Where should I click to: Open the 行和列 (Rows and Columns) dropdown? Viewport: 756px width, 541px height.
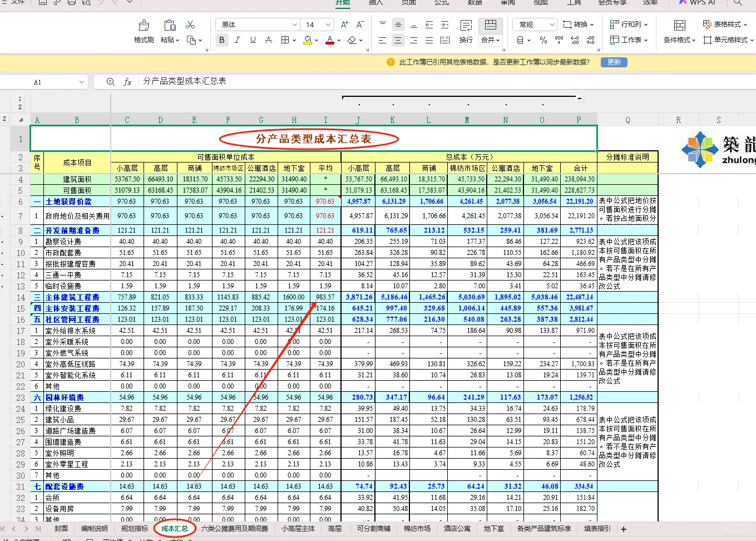[629, 24]
